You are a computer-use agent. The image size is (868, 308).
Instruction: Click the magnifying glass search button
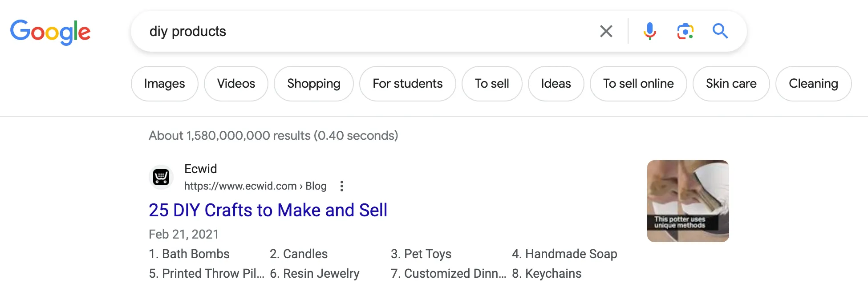(x=720, y=31)
